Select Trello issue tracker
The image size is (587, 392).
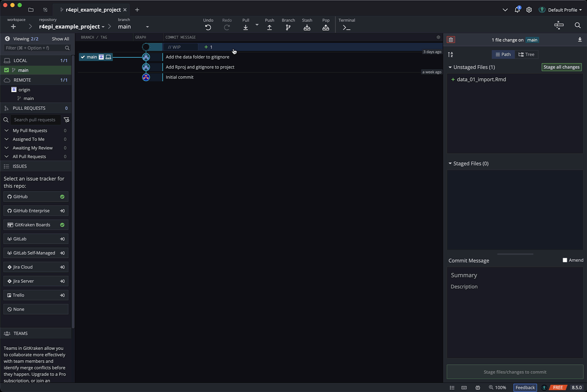tap(36, 295)
